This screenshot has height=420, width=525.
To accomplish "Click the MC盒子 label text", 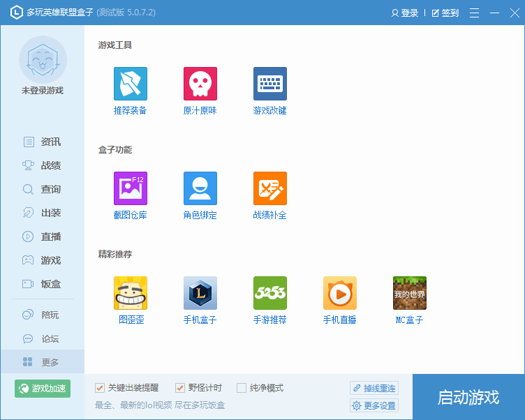I will point(410,320).
